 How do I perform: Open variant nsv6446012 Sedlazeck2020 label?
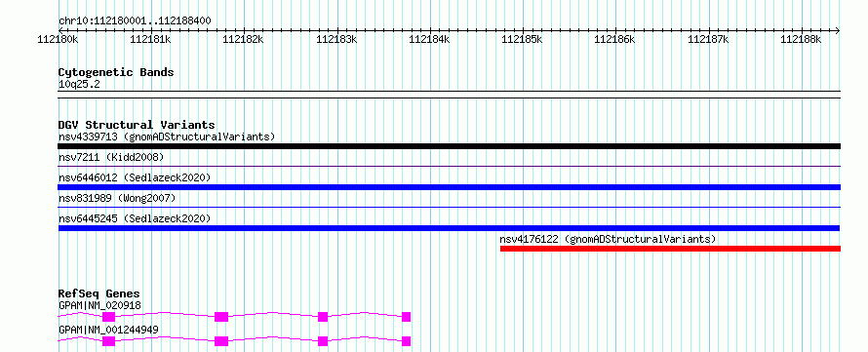tap(135, 177)
